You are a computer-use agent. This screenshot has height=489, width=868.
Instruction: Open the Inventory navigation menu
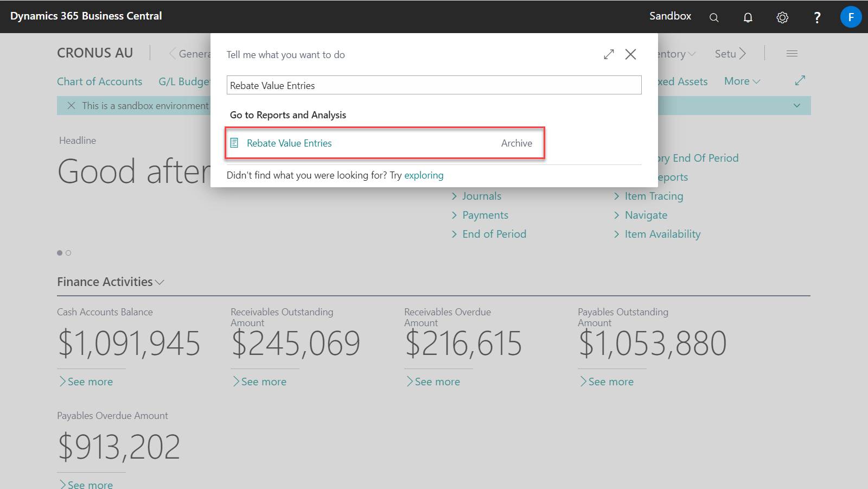[676, 54]
